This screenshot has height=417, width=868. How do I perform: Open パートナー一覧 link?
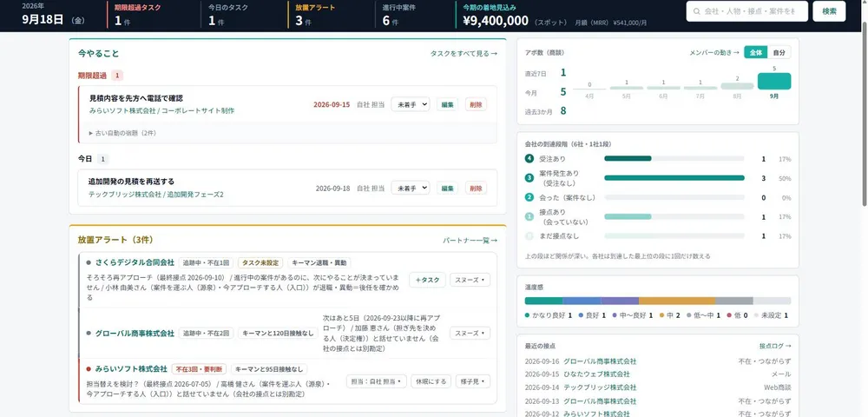(470, 241)
